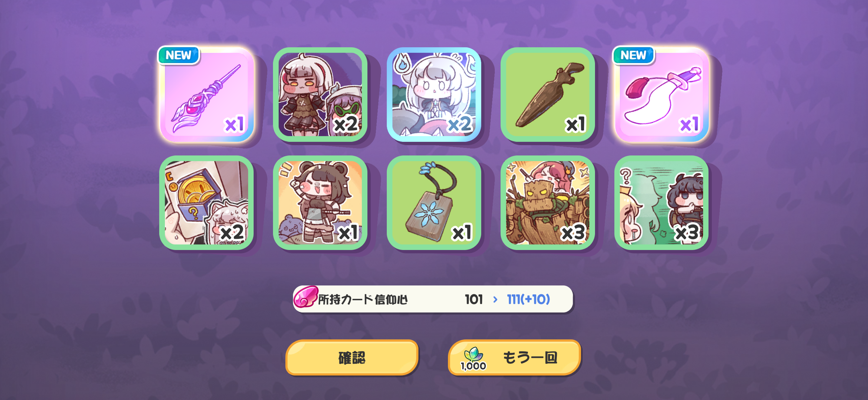Click the 確認 confirm button
The image size is (868, 400).
pyautogui.click(x=352, y=358)
